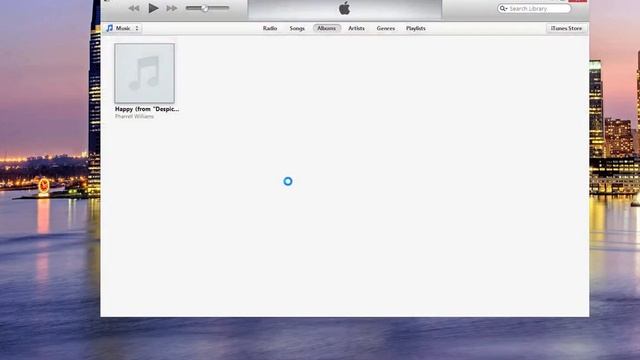Go to the Genres tab
The width and height of the screenshot is (640, 360).
tap(386, 28)
